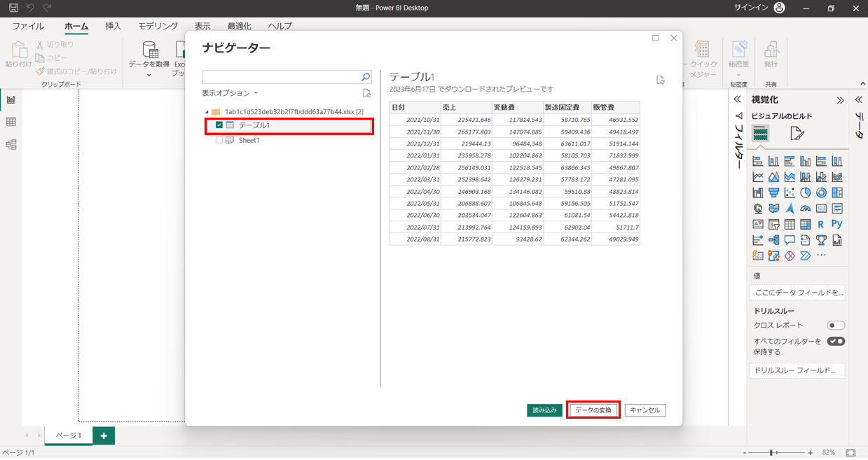868x460 pixels.
Task: Pick the line chart visual
Action: click(x=758, y=177)
